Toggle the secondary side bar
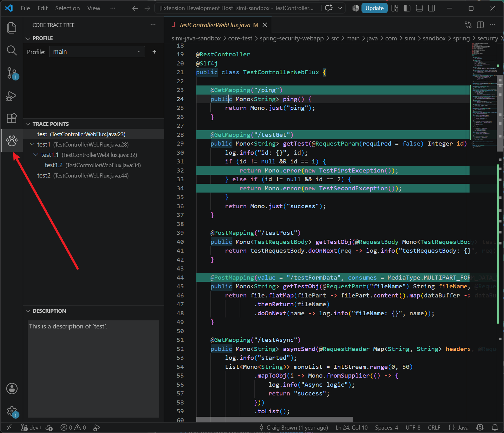 [431, 8]
